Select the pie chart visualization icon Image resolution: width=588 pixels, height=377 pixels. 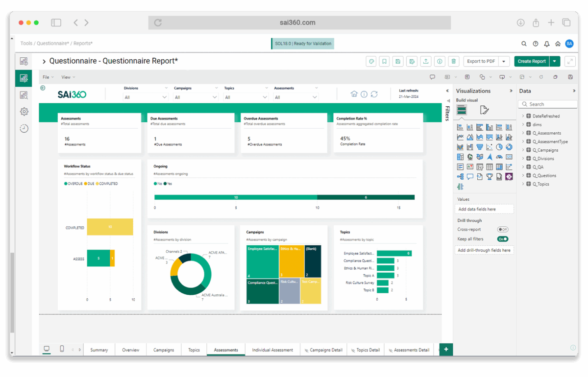pyautogui.click(x=499, y=147)
